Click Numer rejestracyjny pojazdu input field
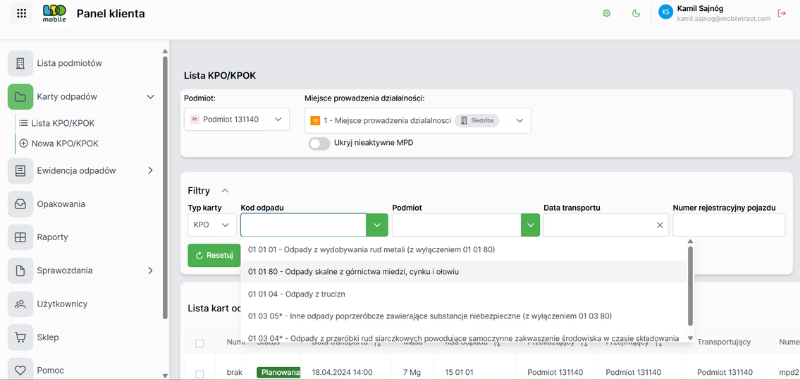Image resolution: width=800 pixels, height=380 pixels. (729, 225)
